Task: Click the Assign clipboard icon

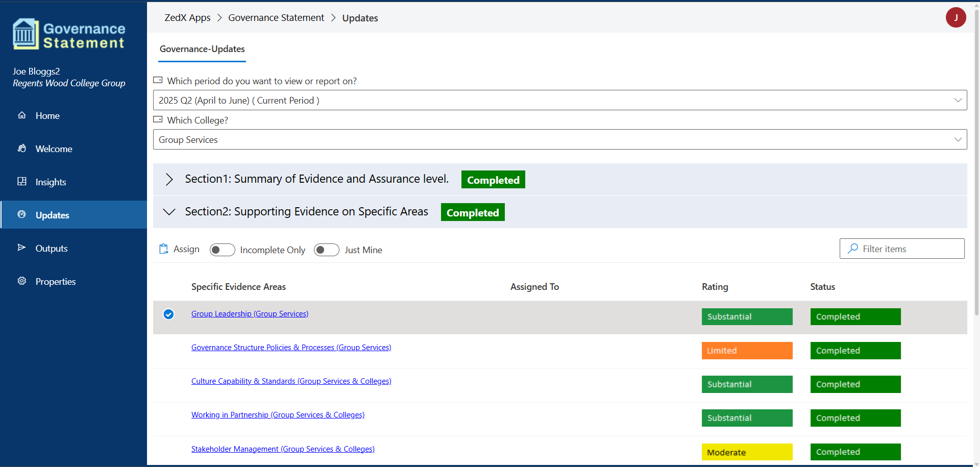Action: [163, 249]
